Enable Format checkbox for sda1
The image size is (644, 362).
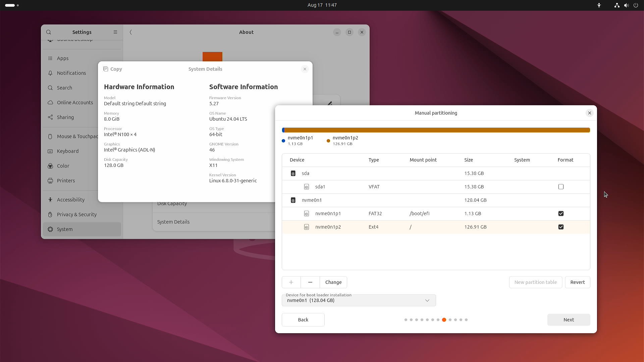click(561, 187)
